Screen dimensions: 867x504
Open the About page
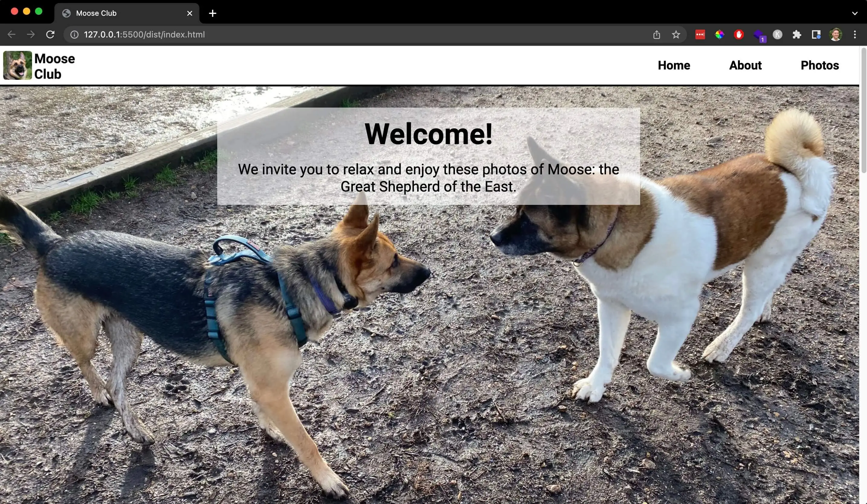pyautogui.click(x=745, y=65)
